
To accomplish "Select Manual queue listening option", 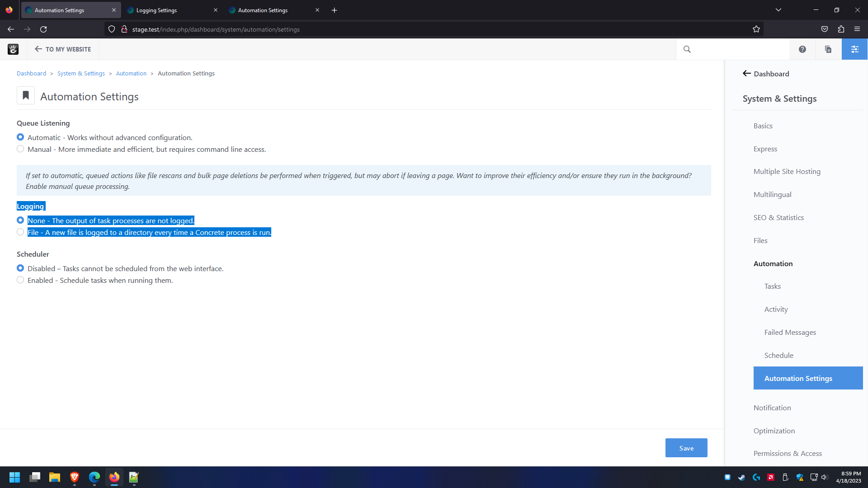I will click(x=20, y=149).
